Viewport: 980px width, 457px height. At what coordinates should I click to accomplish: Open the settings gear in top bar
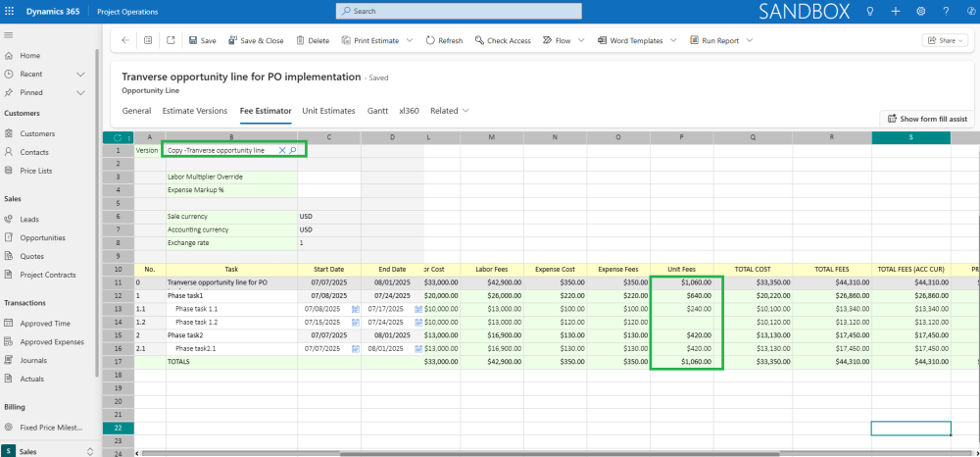click(x=920, y=11)
